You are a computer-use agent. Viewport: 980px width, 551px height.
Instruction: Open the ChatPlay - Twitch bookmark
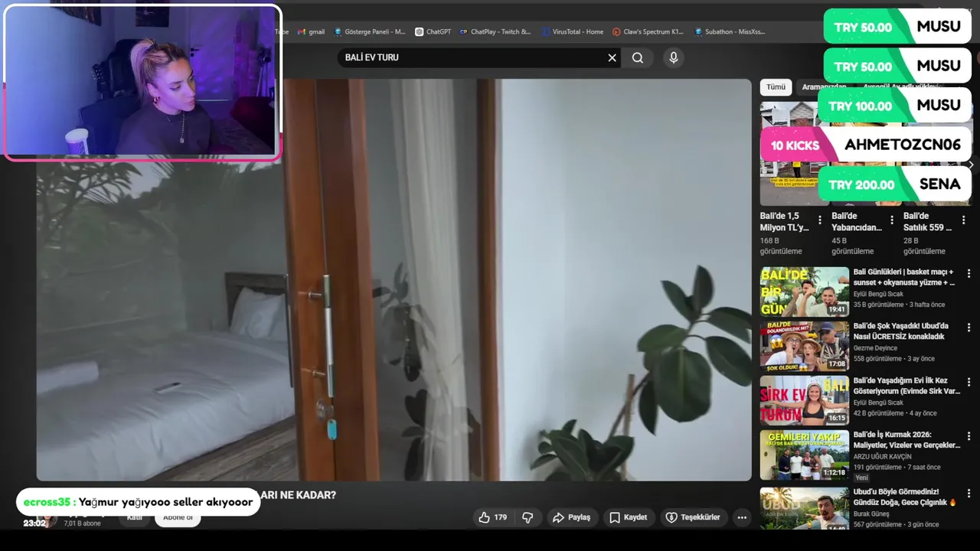[495, 32]
